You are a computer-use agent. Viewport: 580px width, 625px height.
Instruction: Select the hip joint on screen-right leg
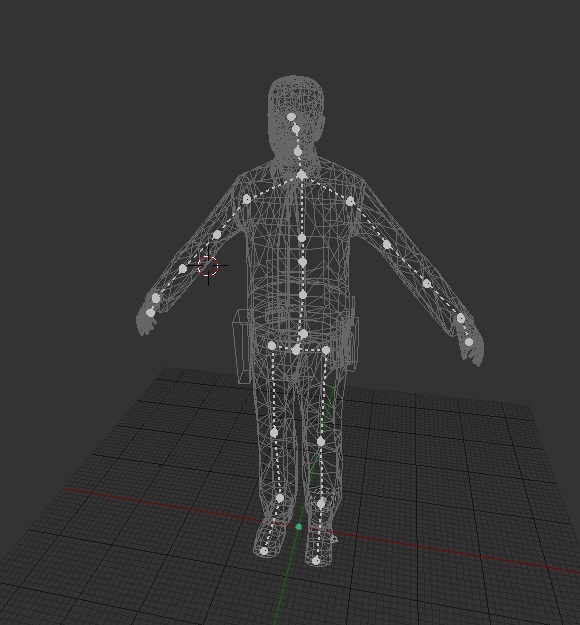(x=326, y=350)
